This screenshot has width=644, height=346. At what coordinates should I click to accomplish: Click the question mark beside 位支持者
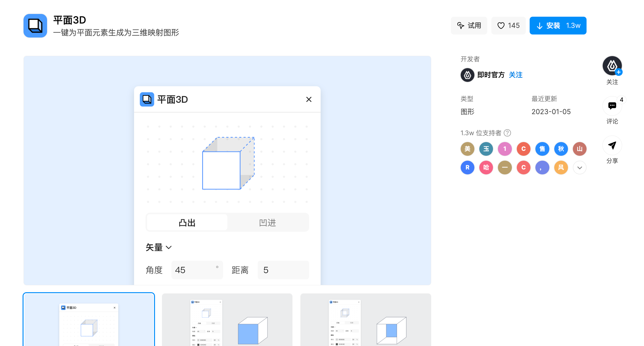coord(507,133)
